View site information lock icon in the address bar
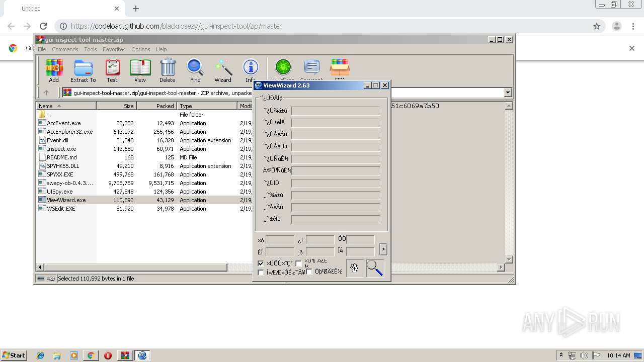This screenshot has width=644, height=362. point(63,26)
